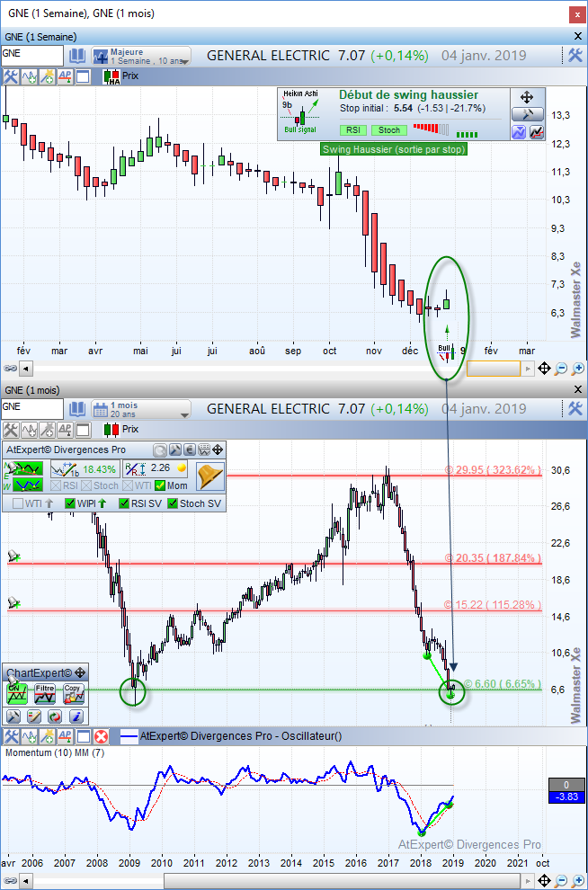Enable the WTI arrow checkbox in bottom row
Image resolution: width=588 pixels, height=890 pixels.
18,503
